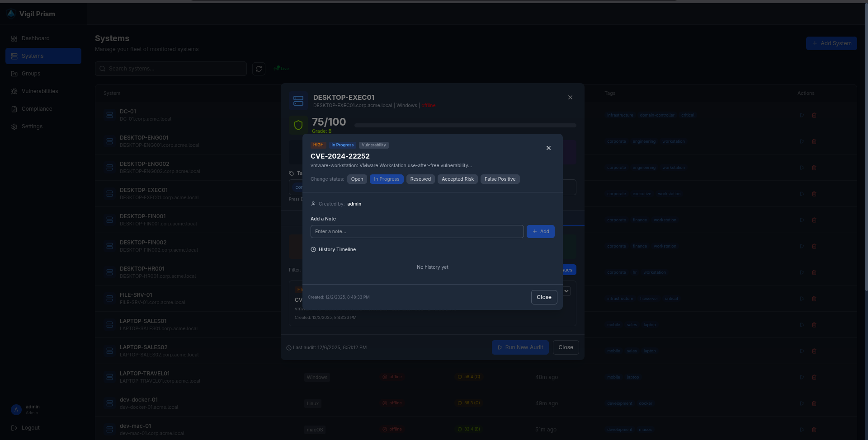Click the Enter a note input field
868x440 pixels.
417,231
